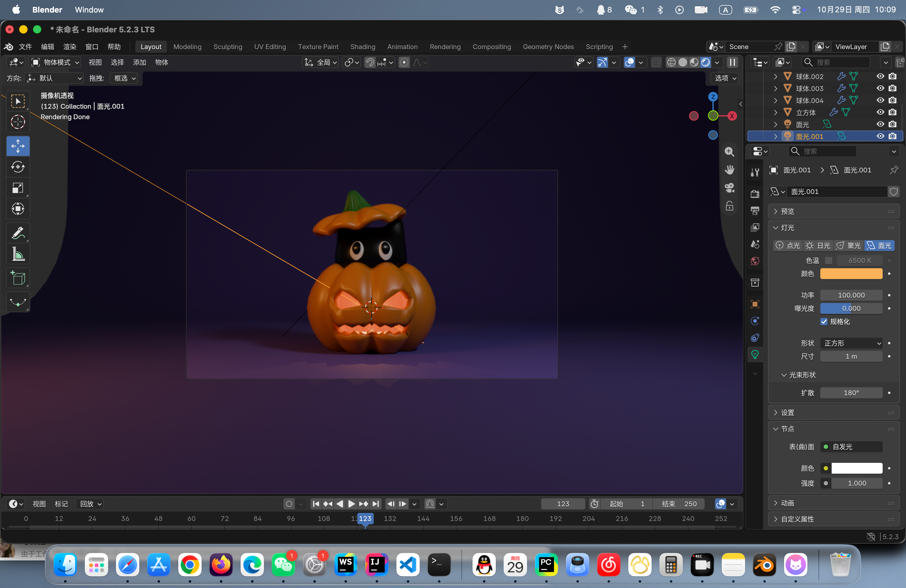The width and height of the screenshot is (906, 588).
Task: Enable the 色温 checkbox
Action: tap(828, 260)
